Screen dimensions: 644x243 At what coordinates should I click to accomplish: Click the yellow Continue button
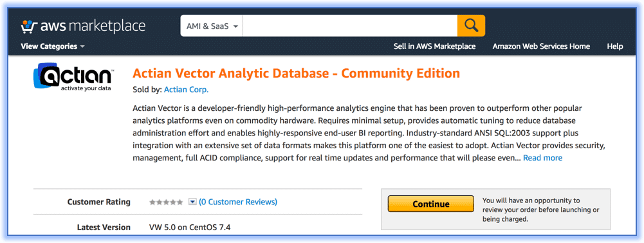(431, 204)
